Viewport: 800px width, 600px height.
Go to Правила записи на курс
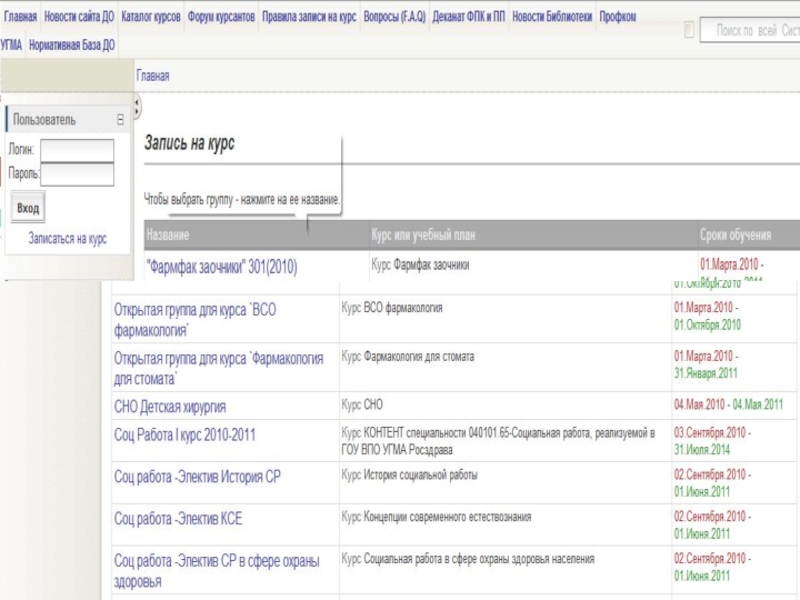pos(309,17)
